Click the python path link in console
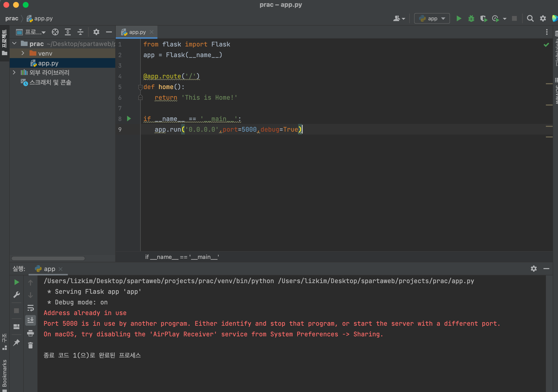The height and width of the screenshot is (392, 558). coord(159,281)
